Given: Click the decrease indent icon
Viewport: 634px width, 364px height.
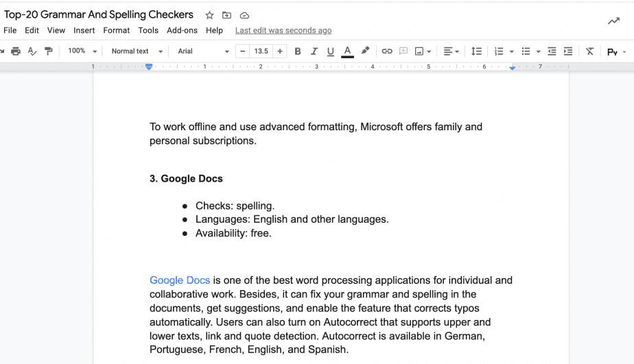Looking at the screenshot, I should point(552,51).
